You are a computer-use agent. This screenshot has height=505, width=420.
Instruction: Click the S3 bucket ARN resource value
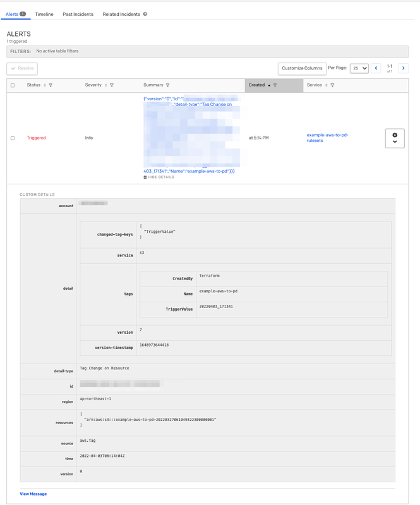150,420
